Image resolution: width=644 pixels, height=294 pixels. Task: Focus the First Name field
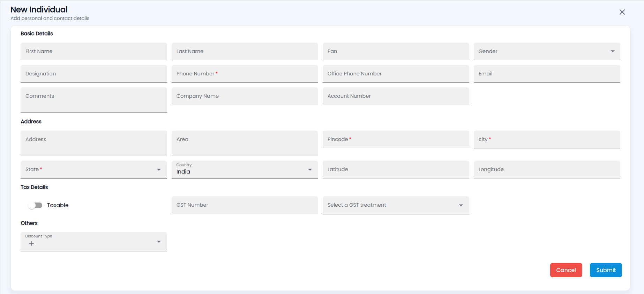pos(94,51)
